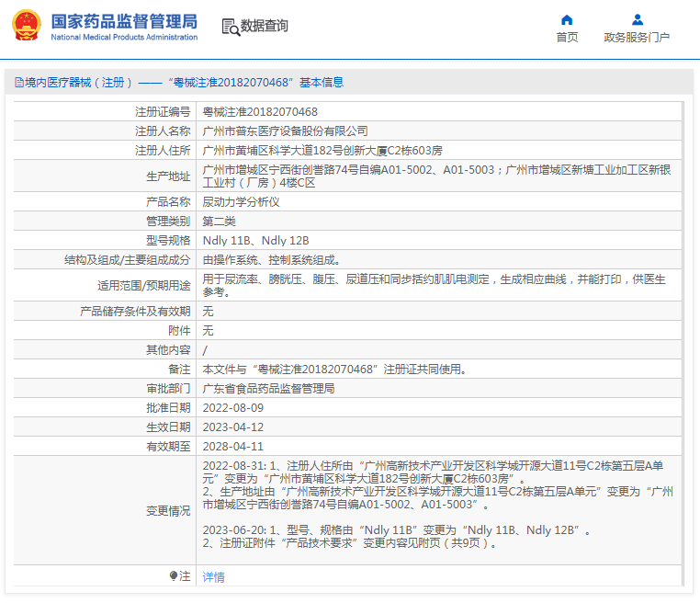Click the 结构及组成/主要组成成分 label

(x=128, y=259)
